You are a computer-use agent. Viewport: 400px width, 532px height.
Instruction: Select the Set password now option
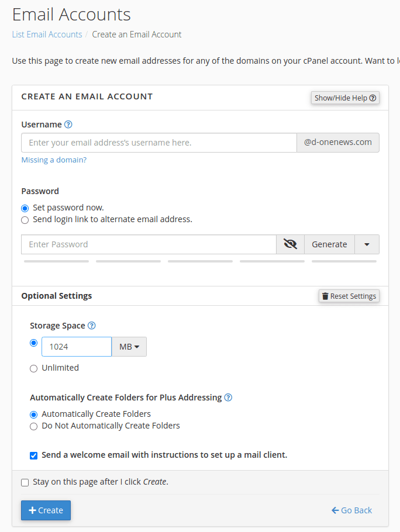coord(25,208)
